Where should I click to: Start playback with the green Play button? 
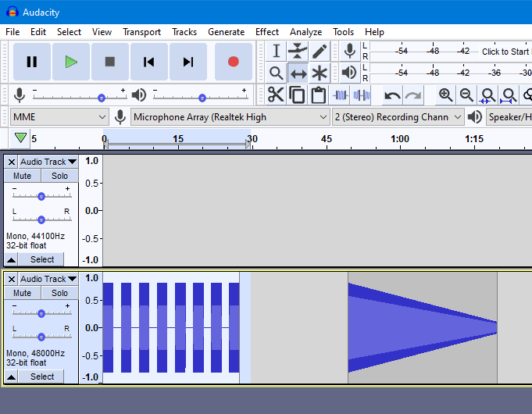coord(71,62)
